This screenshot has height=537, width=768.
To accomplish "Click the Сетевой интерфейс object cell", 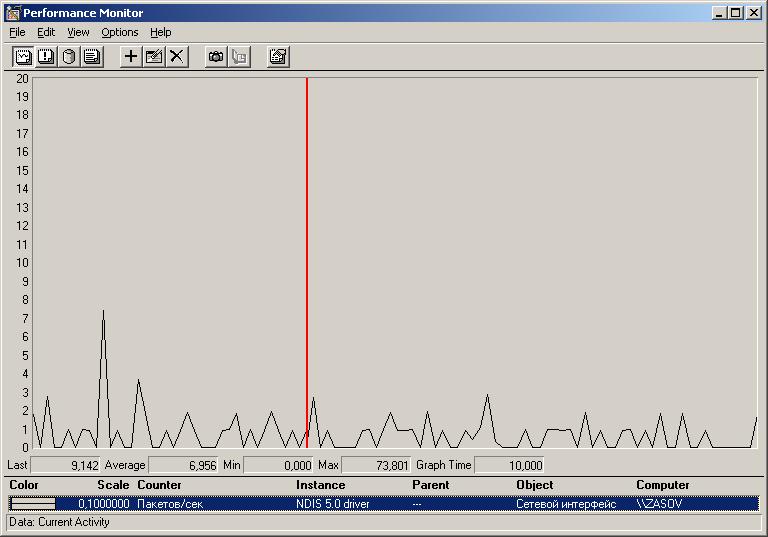I will (x=566, y=504).
